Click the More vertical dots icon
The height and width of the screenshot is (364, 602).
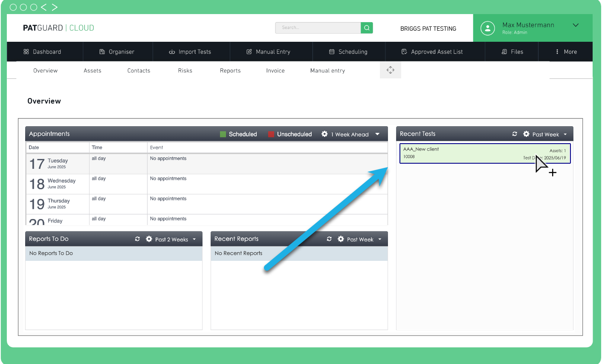click(557, 52)
